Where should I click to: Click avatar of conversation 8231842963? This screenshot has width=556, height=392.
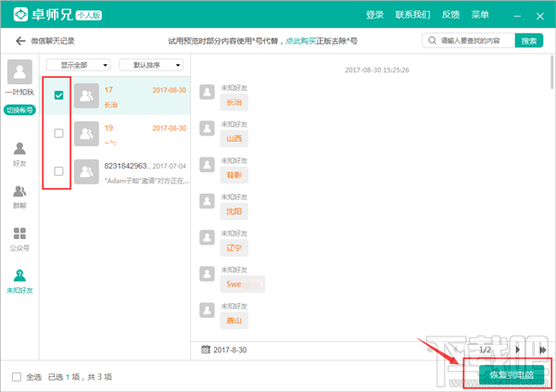click(86, 171)
